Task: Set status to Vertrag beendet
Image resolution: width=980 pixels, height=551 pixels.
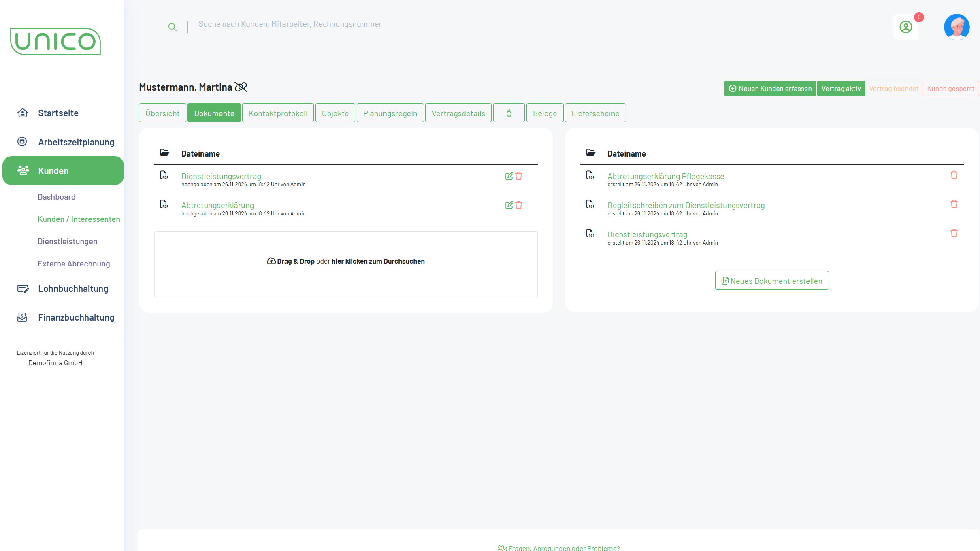Action: [893, 89]
